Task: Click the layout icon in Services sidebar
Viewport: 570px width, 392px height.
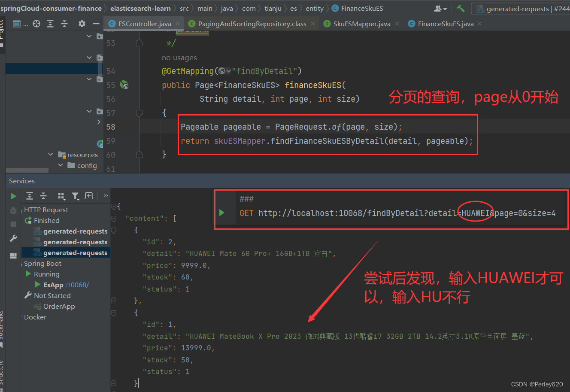Action: pyautogui.click(x=13, y=255)
